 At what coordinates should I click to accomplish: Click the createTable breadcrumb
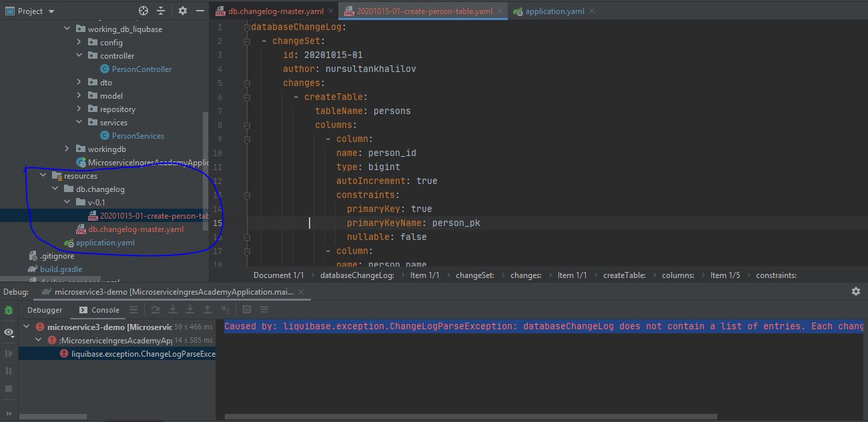pyautogui.click(x=624, y=275)
